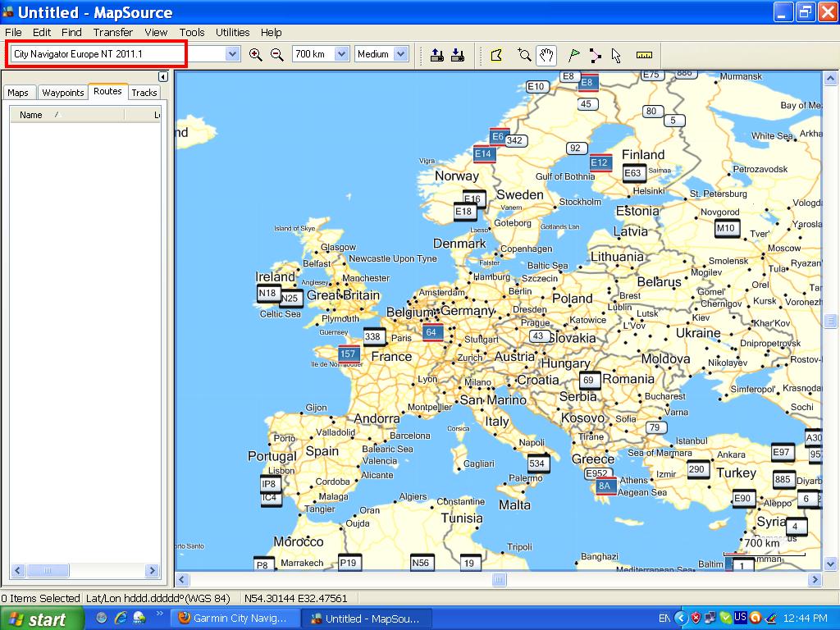Viewport: 840px width, 630px height.
Task: Select the Map tool
Action: pos(496,55)
